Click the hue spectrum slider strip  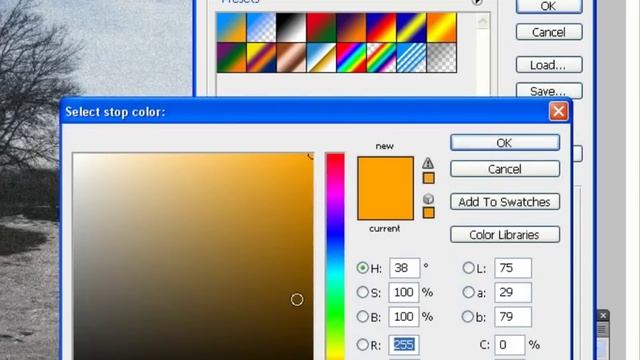click(335, 256)
